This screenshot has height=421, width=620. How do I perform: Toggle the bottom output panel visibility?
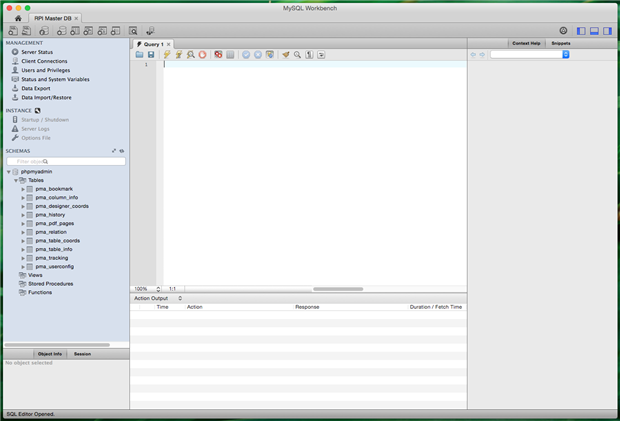[594, 31]
